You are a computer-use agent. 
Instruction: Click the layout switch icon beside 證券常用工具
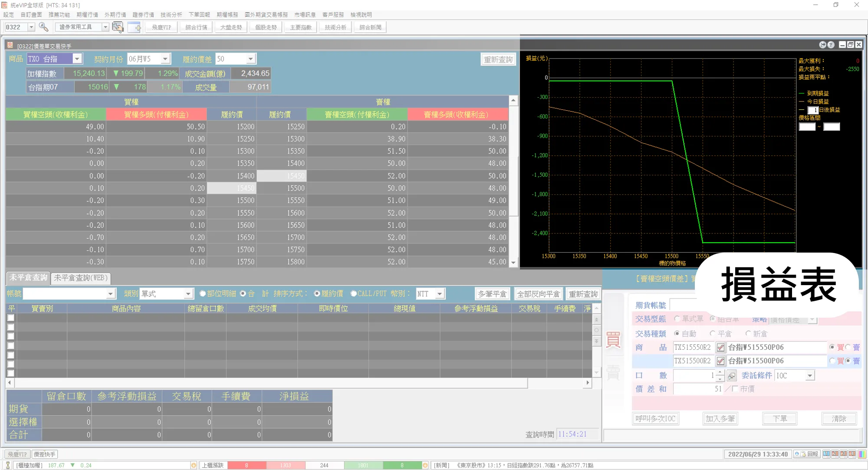click(118, 27)
